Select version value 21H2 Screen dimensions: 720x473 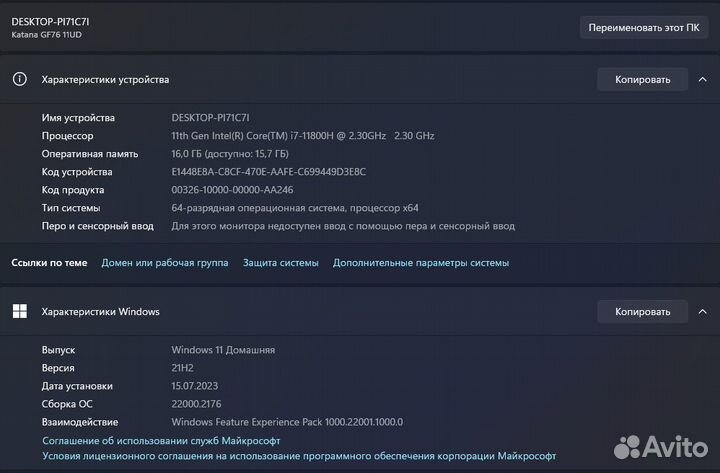[x=182, y=368]
